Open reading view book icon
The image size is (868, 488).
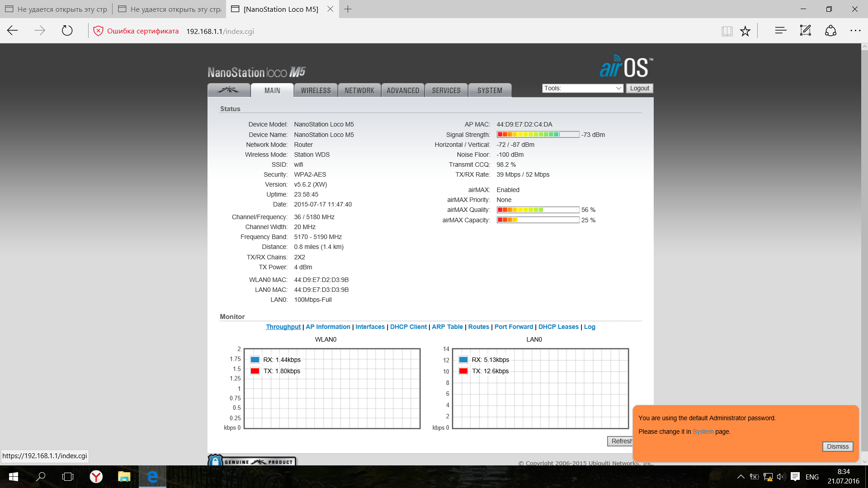(727, 31)
